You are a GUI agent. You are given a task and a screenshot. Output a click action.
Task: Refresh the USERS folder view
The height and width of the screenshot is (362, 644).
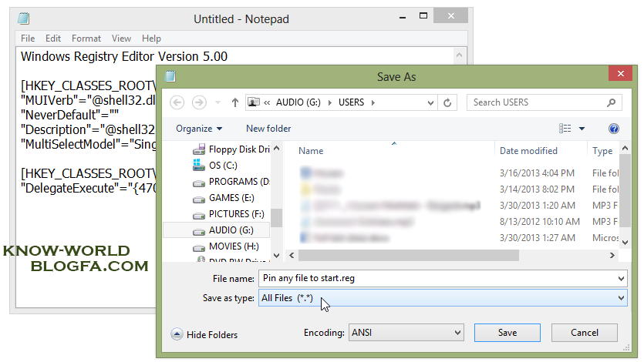click(x=448, y=102)
